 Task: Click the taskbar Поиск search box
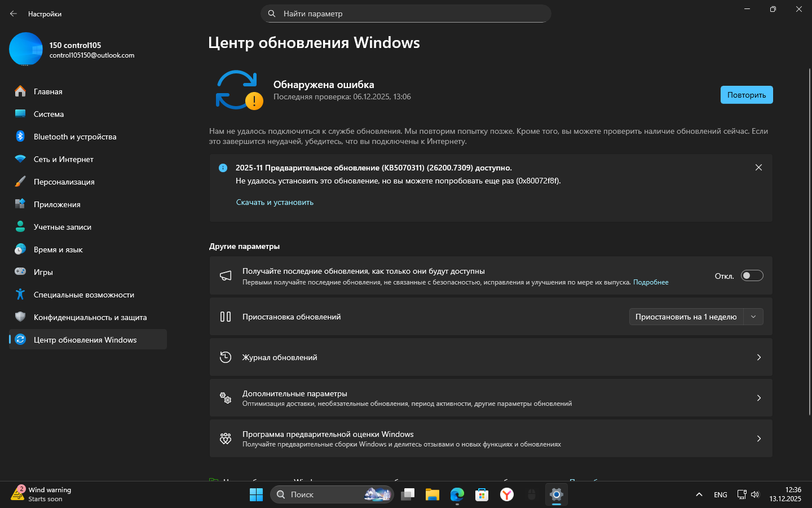tap(332, 494)
